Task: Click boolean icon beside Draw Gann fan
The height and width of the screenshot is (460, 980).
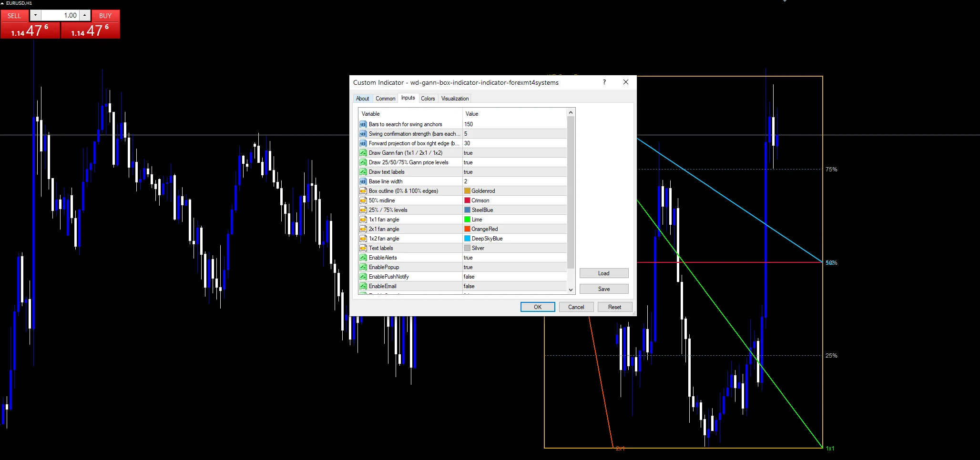Action: point(363,153)
